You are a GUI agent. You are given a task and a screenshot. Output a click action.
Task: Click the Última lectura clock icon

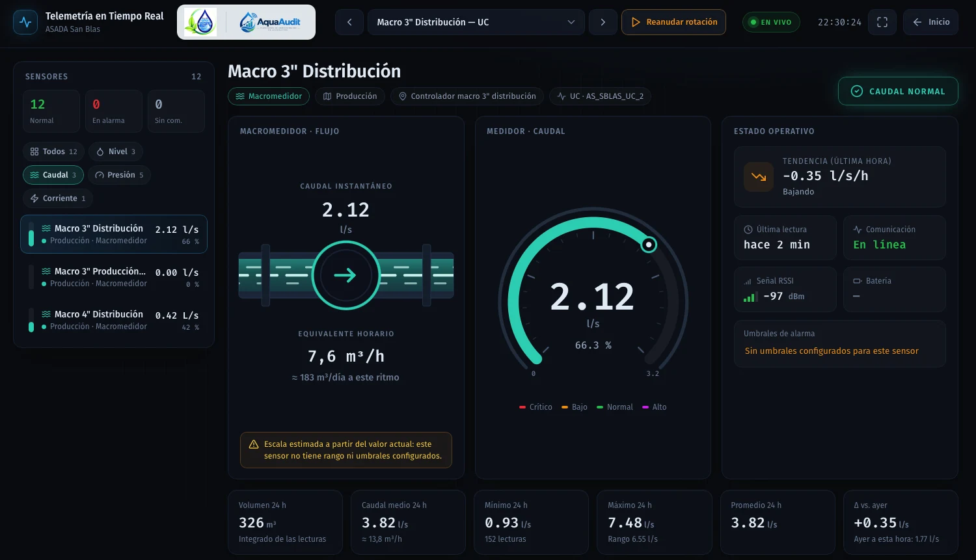coord(748,230)
